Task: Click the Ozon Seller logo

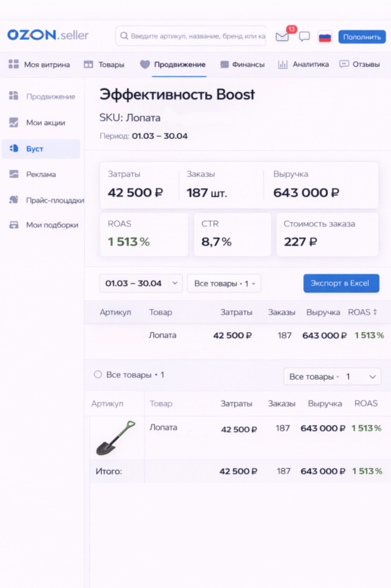Action: click(48, 35)
